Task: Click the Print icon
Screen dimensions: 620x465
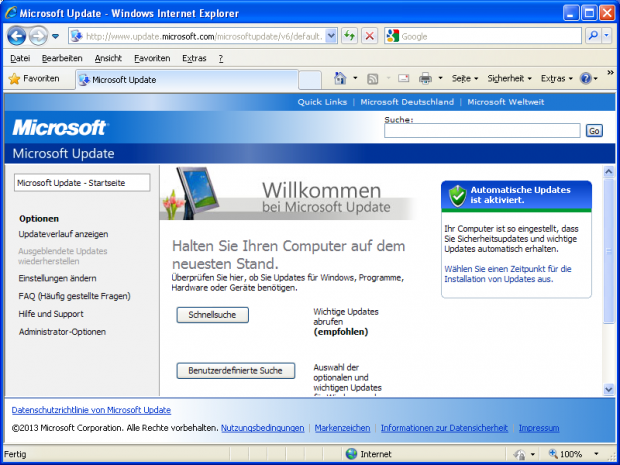Action: (x=425, y=78)
